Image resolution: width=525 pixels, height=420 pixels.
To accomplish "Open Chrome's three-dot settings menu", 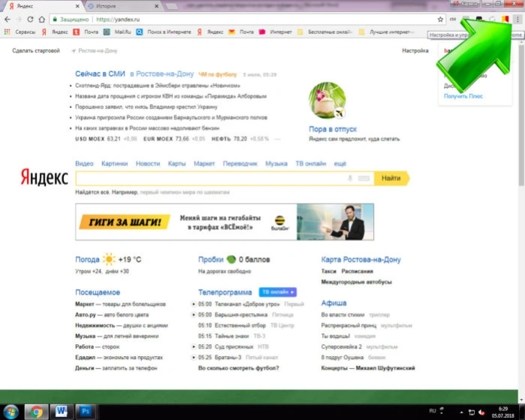I will point(517,20).
